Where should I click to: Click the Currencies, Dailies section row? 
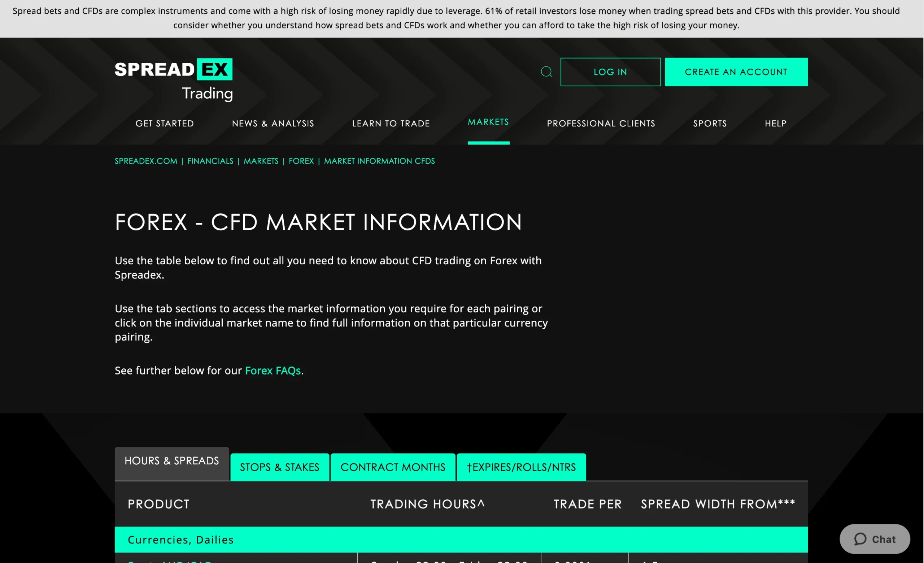click(x=461, y=540)
